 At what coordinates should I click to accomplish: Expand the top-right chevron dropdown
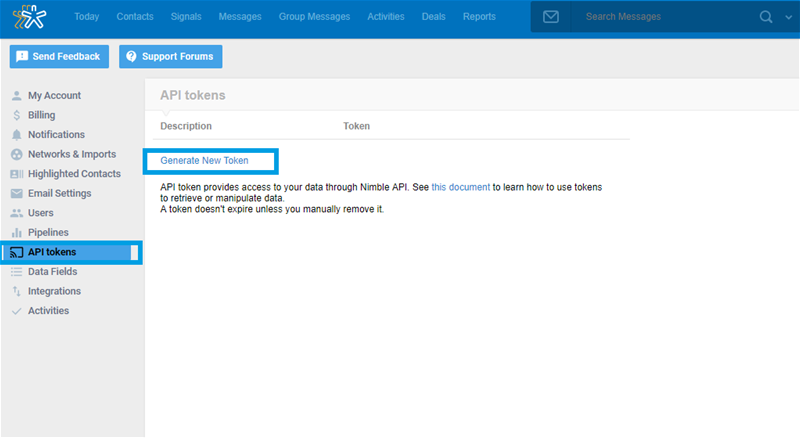coord(787,17)
